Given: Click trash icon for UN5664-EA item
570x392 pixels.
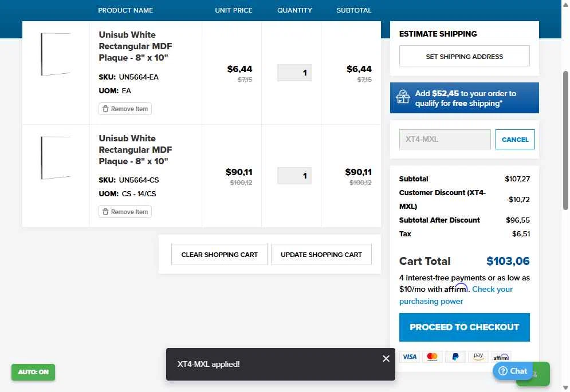Looking at the screenshot, I should [x=105, y=109].
